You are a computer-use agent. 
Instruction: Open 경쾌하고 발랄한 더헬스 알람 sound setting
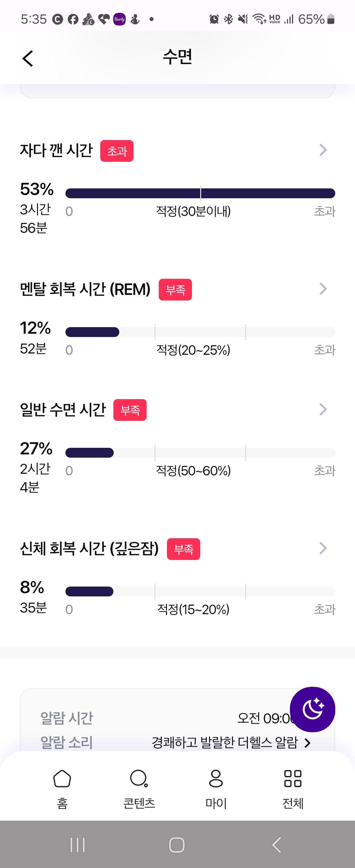point(231,742)
